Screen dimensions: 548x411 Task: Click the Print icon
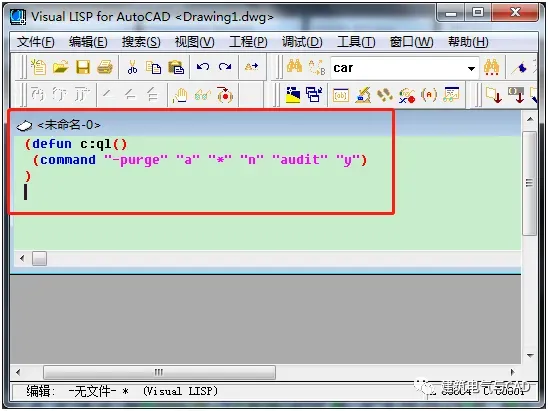pyautogui.click(x=105, y=67)
